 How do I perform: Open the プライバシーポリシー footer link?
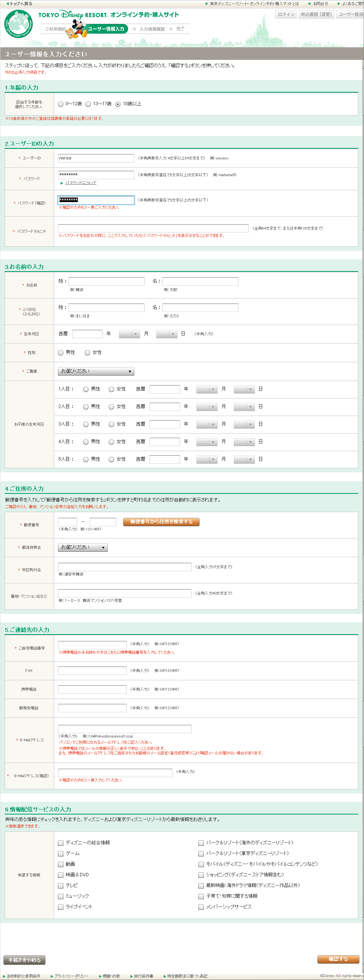click(69, 976)
